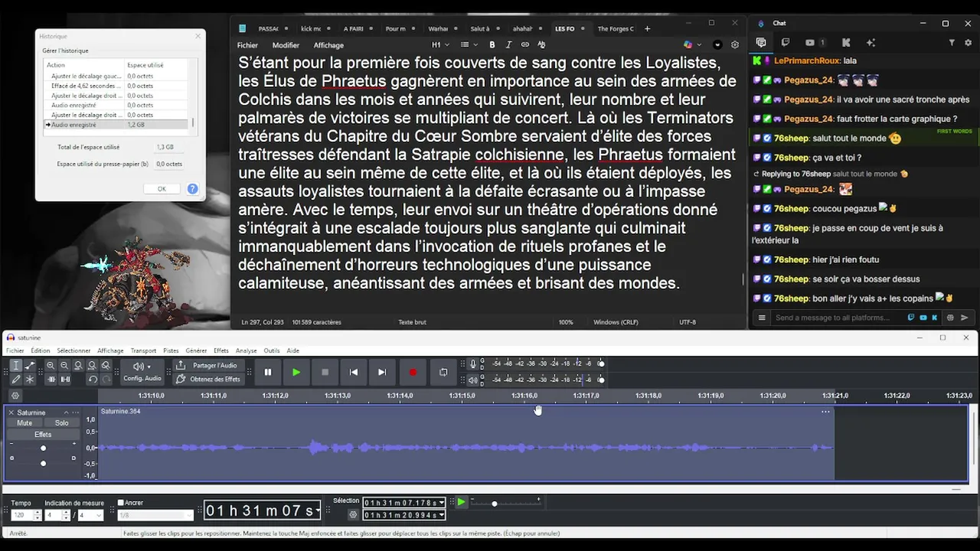Add a new Notepad tab
The image size is (980, 551).
(647, 28)
